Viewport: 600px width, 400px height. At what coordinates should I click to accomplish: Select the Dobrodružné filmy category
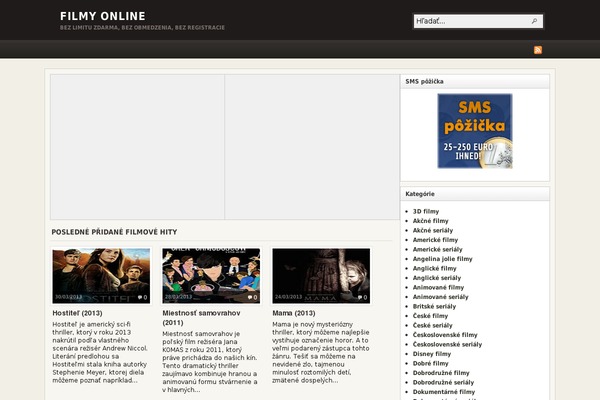click(x=441, y=373)
